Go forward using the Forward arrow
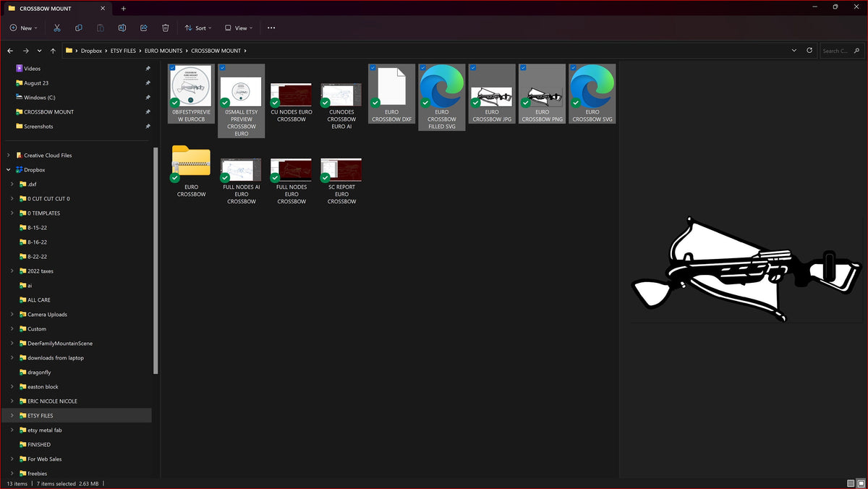The height and width of the screenshot is (489, 868). coord(26,51)
